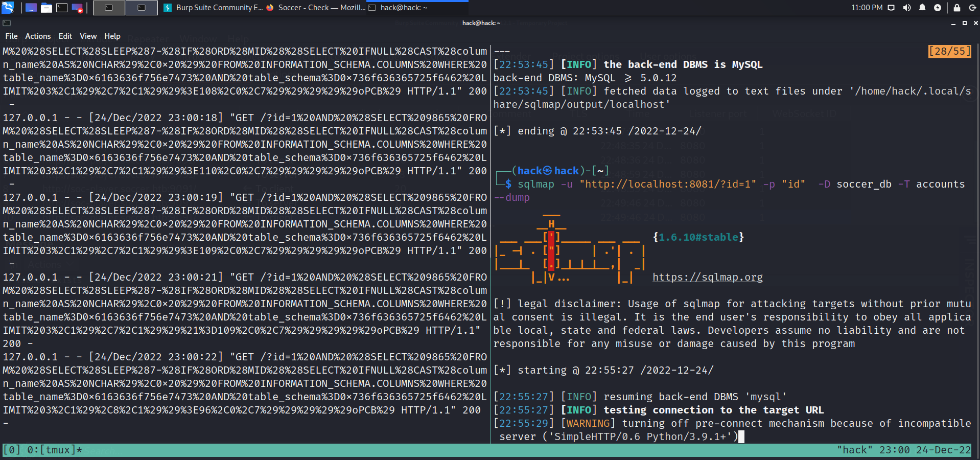This screenshot has height=460, width=980.
Task: Click the log out panel icon
Action: point(972,8)
